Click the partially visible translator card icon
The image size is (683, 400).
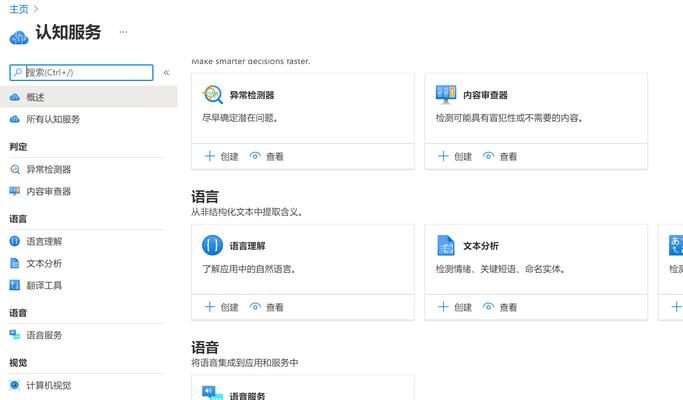(x=676, y=245)
